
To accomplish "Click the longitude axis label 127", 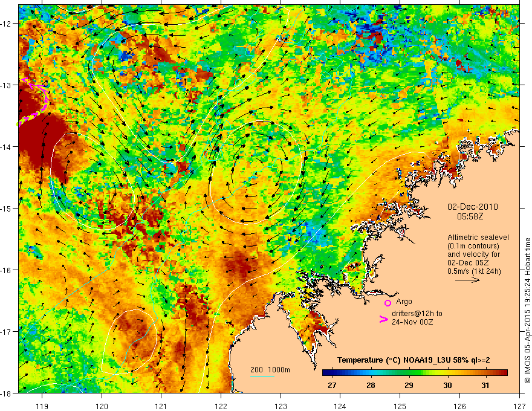I will [519, 406].
